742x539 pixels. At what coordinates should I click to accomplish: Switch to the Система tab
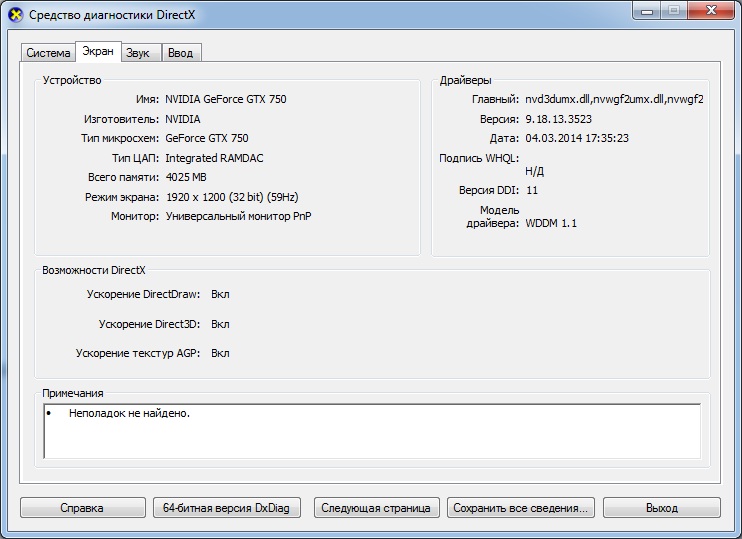tap(48, 53)
